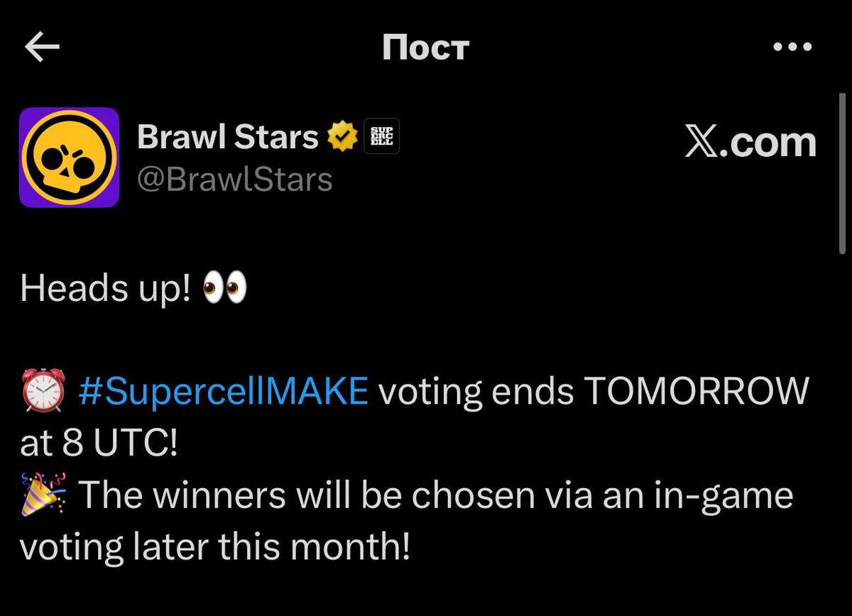This screenshot has height=616, width=852.
Task: Tap the X.com watermark logo
Action: pyautogui.click(x=750, y=143)
